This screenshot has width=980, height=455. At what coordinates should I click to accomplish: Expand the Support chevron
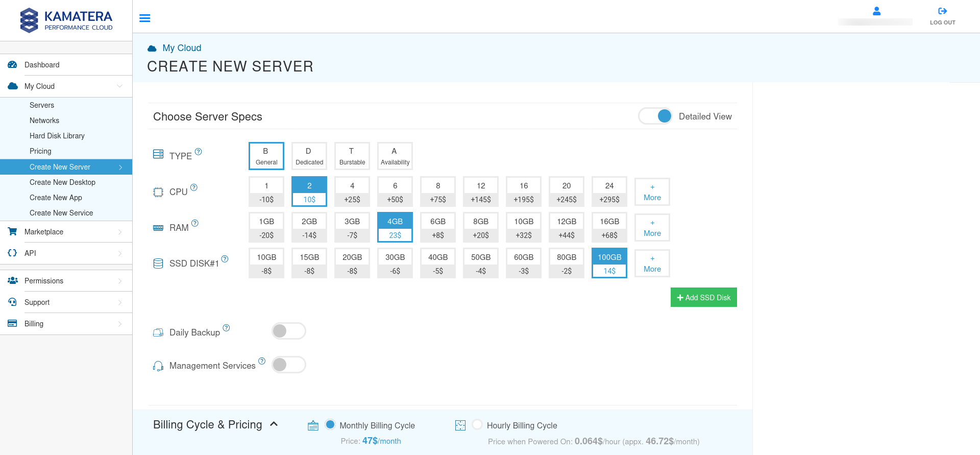point(120,302)
